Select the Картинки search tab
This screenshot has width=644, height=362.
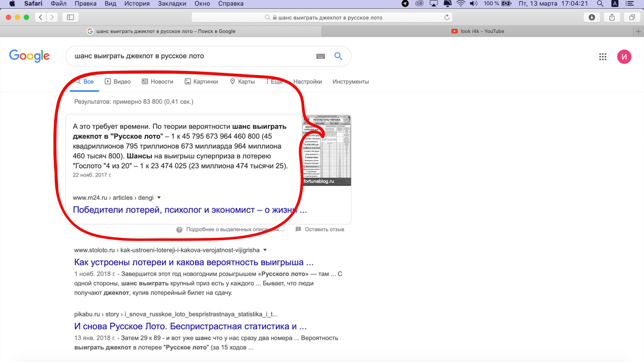click(201, 82)
